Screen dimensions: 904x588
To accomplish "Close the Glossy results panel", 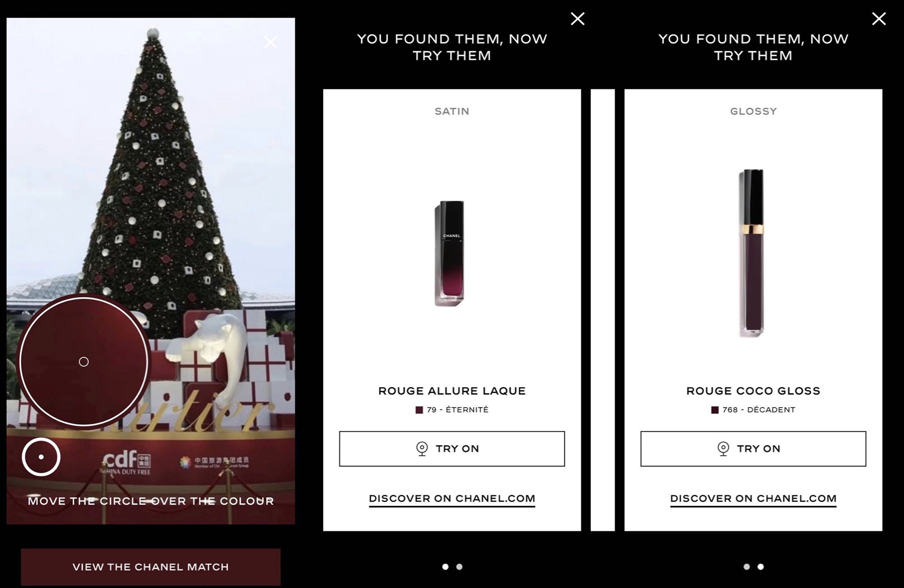I will (879, 19).
